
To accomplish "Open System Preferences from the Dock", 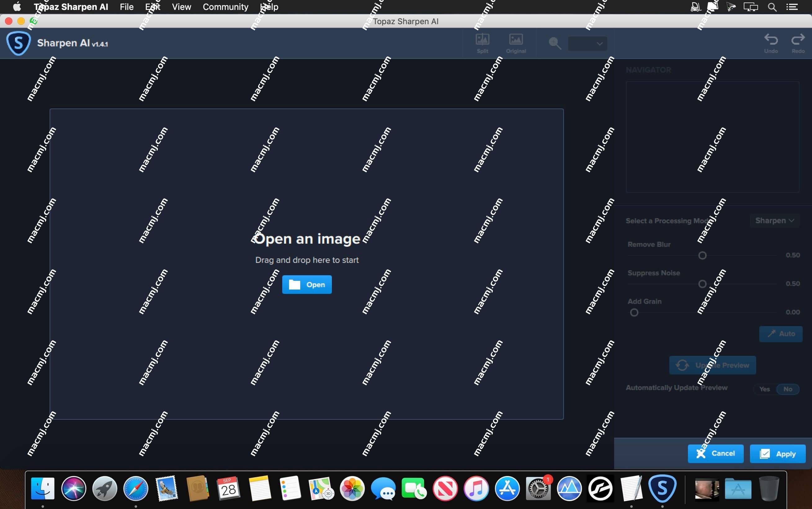I will pos(538,489).
